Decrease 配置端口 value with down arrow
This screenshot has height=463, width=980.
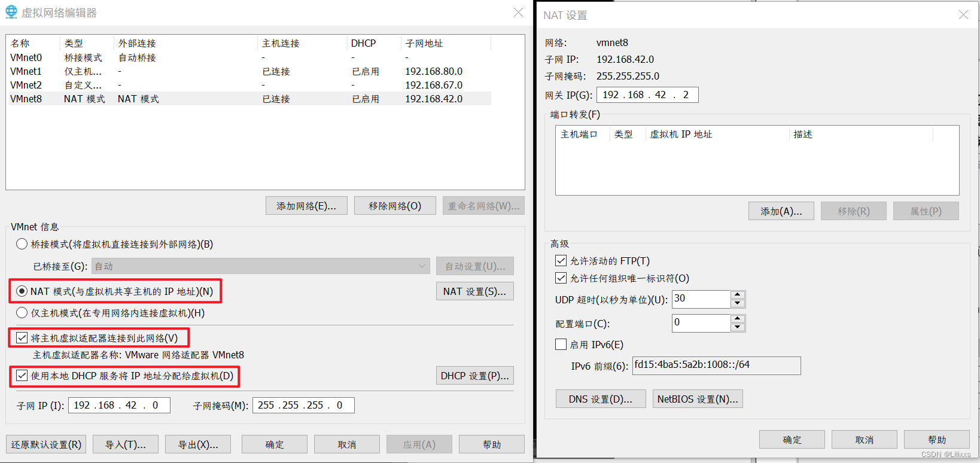[x=738, y=327]
